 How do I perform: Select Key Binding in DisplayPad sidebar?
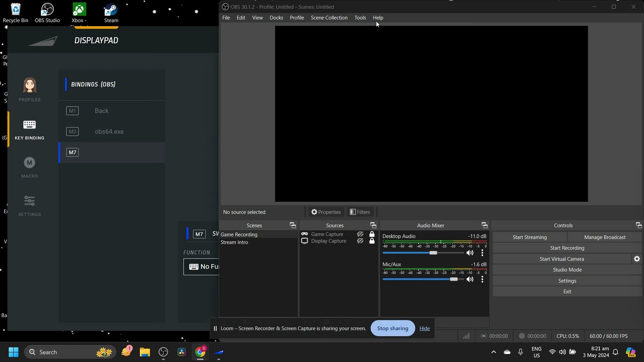[30, 130]
